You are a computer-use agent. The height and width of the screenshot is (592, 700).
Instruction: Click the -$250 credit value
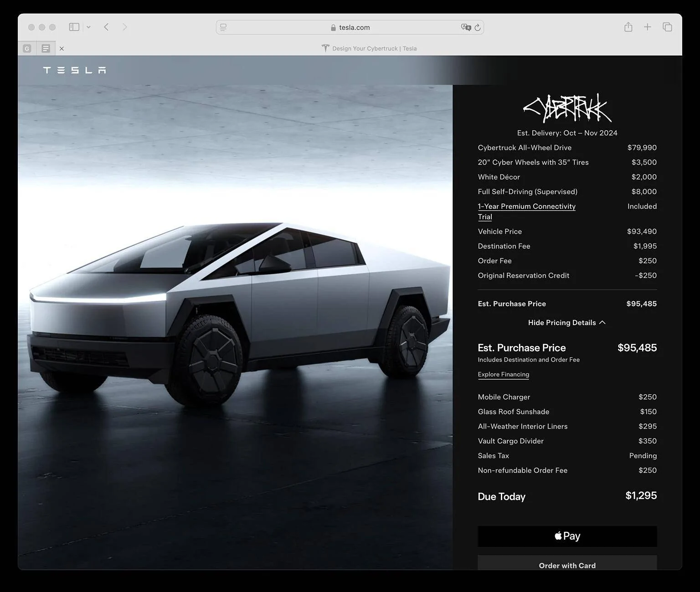646,276
